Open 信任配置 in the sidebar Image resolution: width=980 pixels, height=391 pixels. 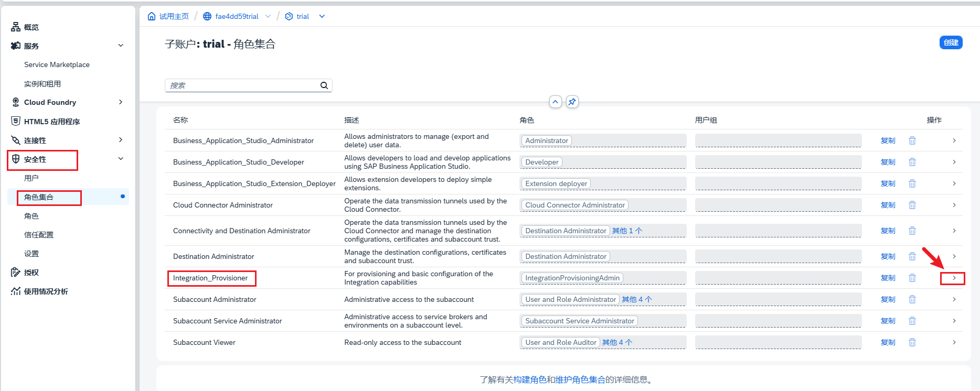39,235
